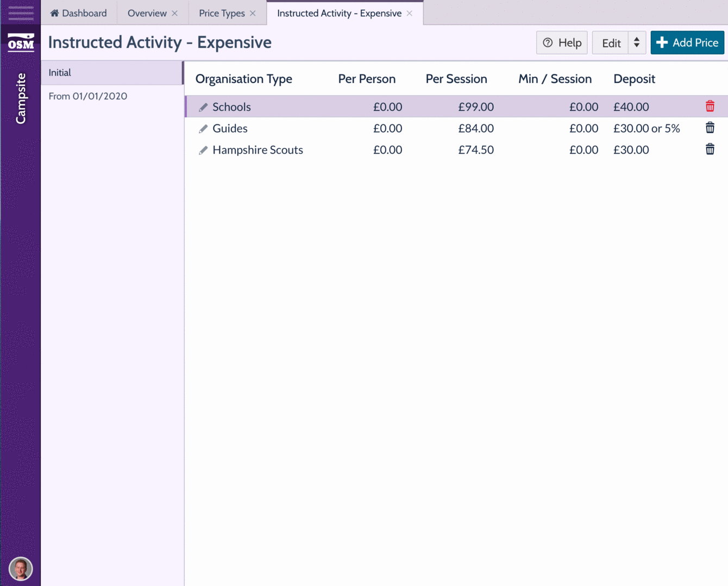The height and width of the screenshot is (586, 728).
Task: Click pencil icon for Hampshire Scouts
Action: 203,150
